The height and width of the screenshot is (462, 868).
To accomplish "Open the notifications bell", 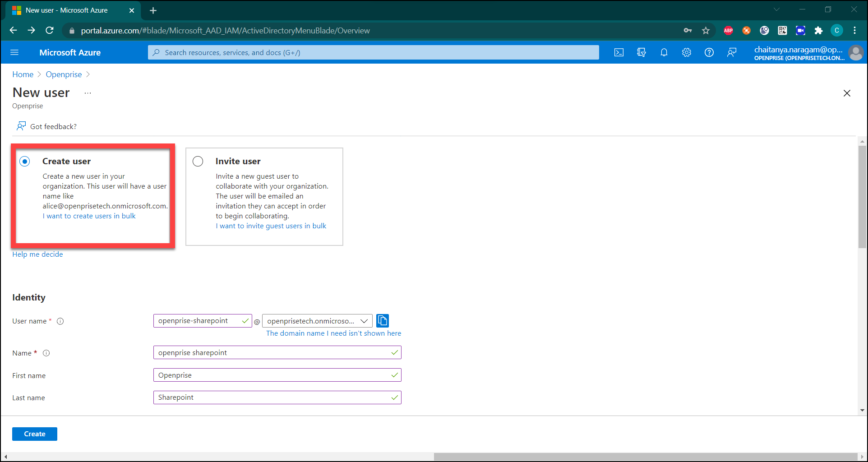I will [x=664, y=52].
